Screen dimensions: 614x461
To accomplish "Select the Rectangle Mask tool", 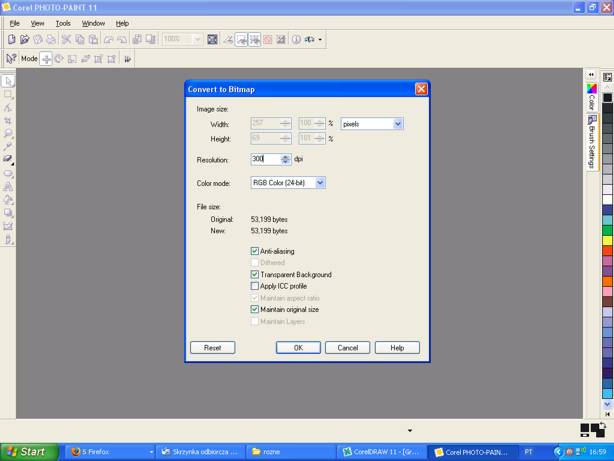I will click(x=9, y=94).
